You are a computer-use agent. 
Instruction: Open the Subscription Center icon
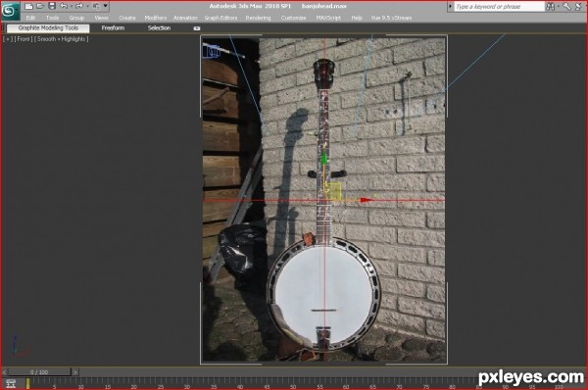tap(578, 7)
